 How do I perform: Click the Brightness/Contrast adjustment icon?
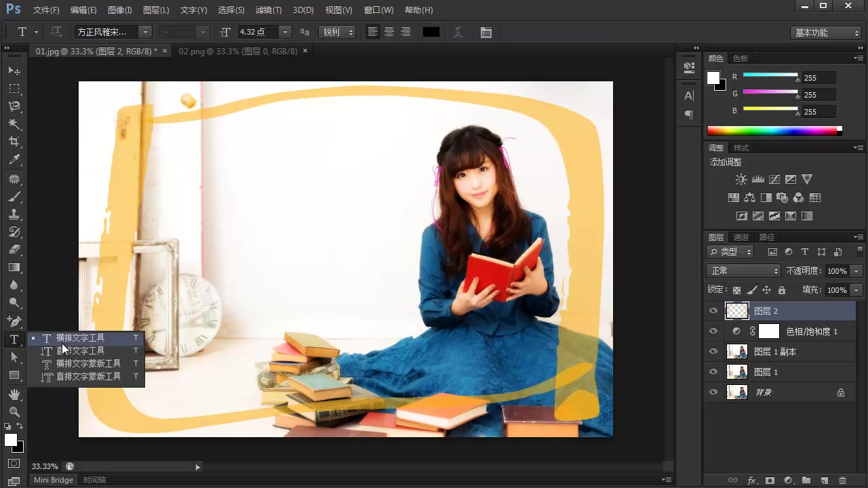point(741,180)
